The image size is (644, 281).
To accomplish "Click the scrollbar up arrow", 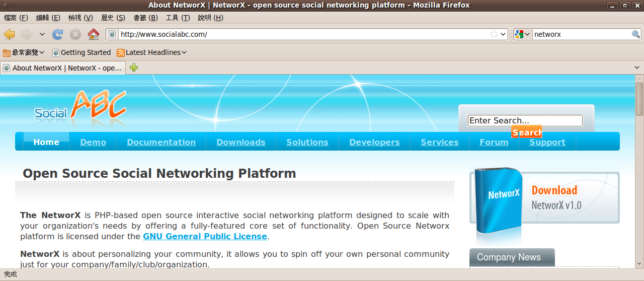I will [639, 79].
